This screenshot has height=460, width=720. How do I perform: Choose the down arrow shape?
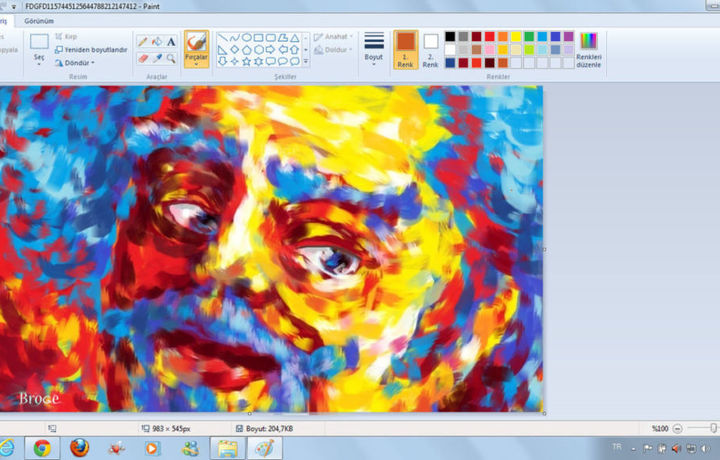click(223, 61)
